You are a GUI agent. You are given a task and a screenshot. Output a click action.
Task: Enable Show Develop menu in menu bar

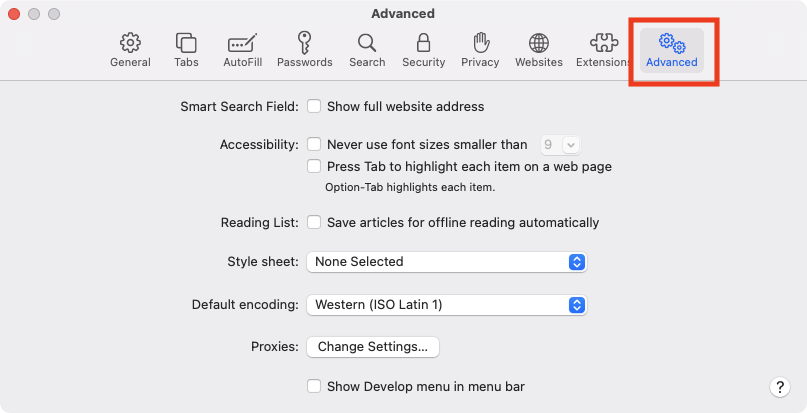coord(314,386)
